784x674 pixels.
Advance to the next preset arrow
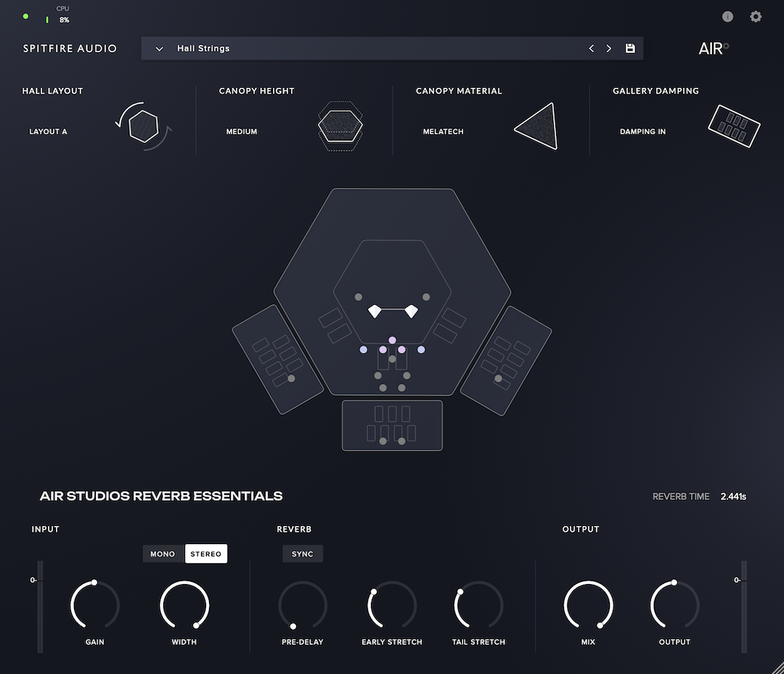pos(609,49)
